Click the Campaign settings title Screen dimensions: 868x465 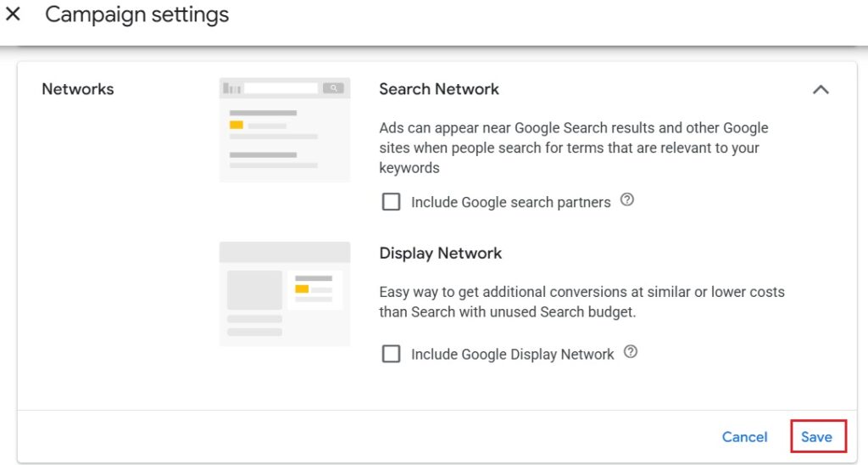tap(136, 14)
